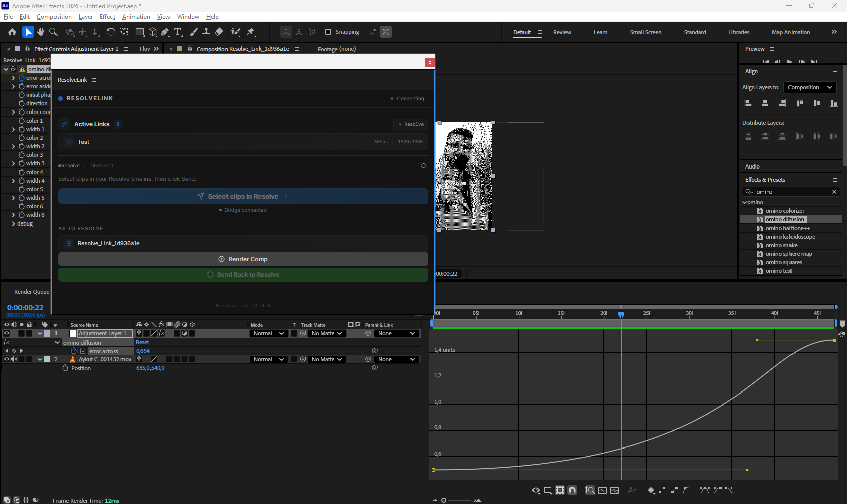
Task: Select the Clone Stamp tool
Action: click(x=206, y=32)
